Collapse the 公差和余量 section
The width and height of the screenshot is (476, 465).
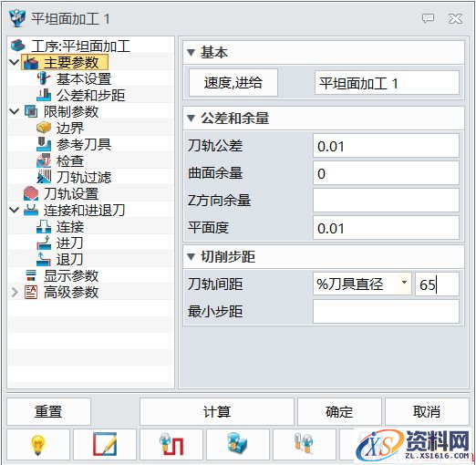pyautogui.click(x=191, y=119)
